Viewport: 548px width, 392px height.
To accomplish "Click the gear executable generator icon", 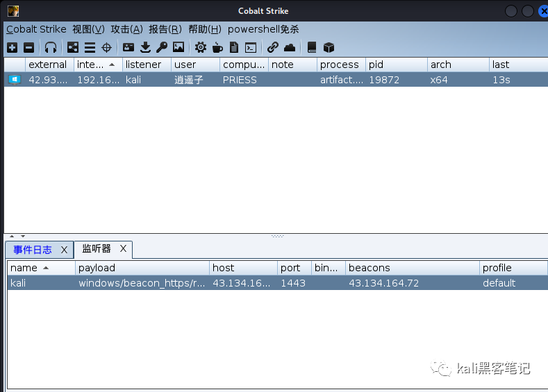I will point(200,47).
